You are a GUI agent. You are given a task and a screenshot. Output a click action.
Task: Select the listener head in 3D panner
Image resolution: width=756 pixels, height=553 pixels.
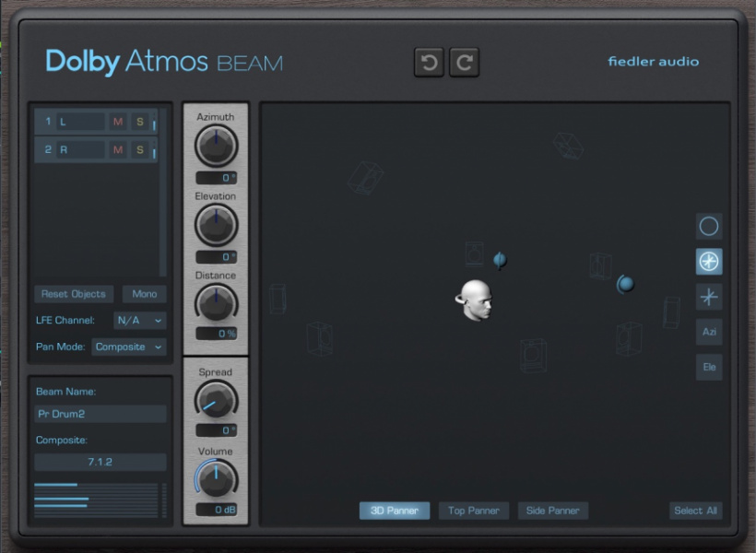475,300
